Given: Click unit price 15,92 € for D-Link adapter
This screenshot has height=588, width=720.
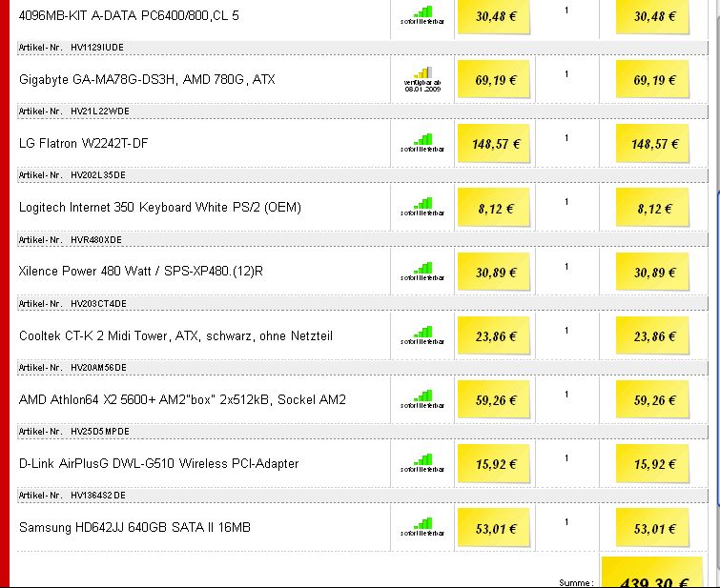Looking at the screenshot, I should 494,464.
